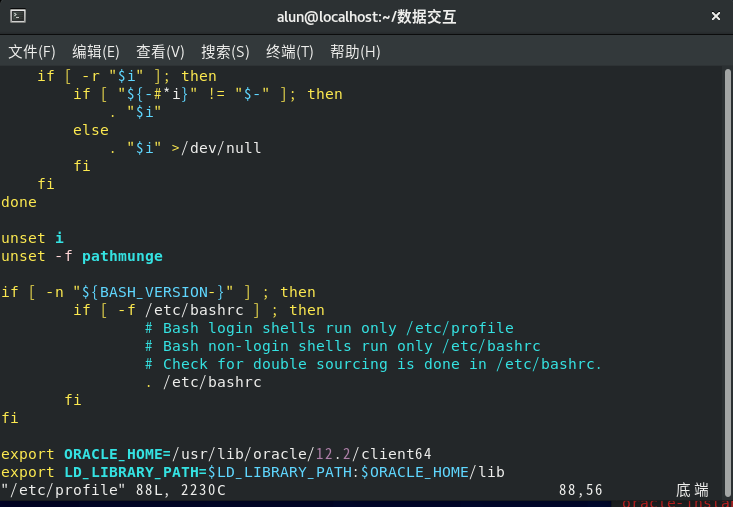This screenshot has width=733, height=507.
Task: Click cursor position indicator '88,56'
Action: coord(581,490)
